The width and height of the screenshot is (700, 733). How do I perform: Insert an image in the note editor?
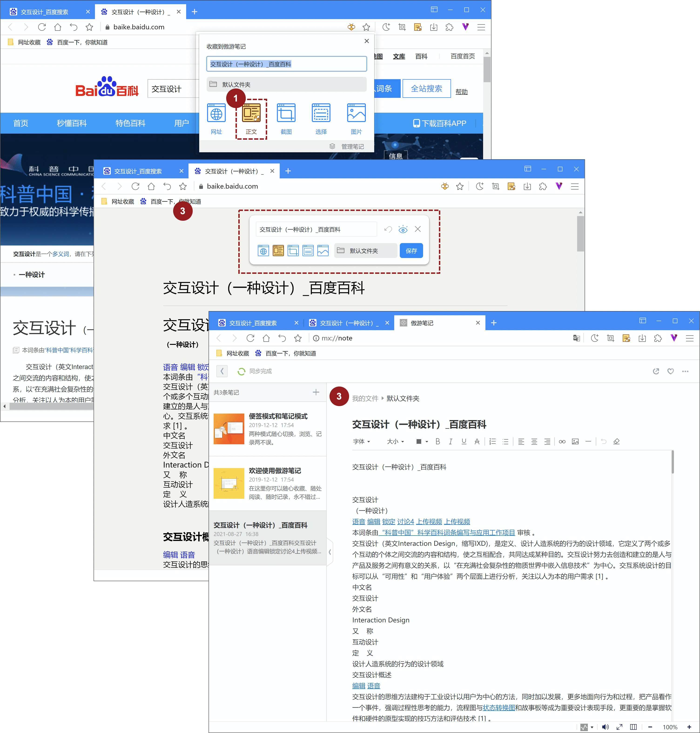point(575,441)
